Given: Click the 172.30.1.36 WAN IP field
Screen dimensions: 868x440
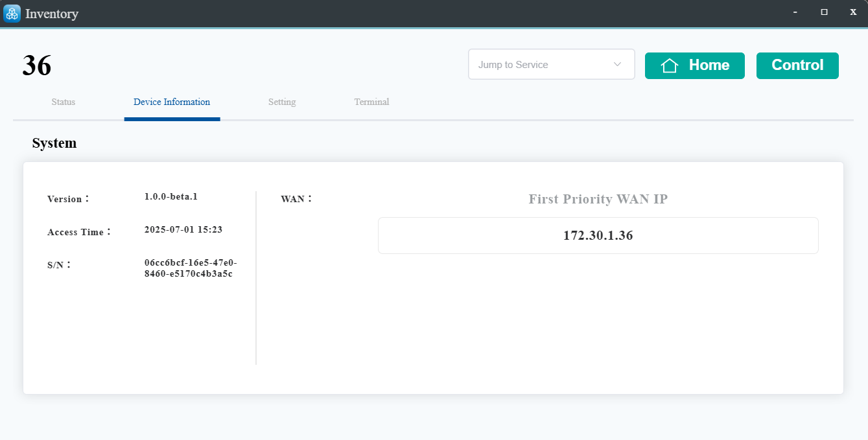Looking at the screenshot, I should (x=598, y=235).
